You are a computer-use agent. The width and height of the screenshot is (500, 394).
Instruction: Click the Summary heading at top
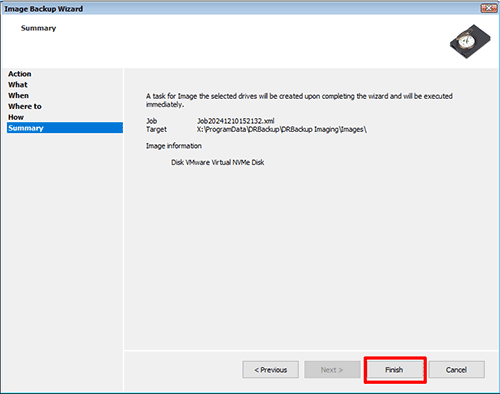[38, 28]
